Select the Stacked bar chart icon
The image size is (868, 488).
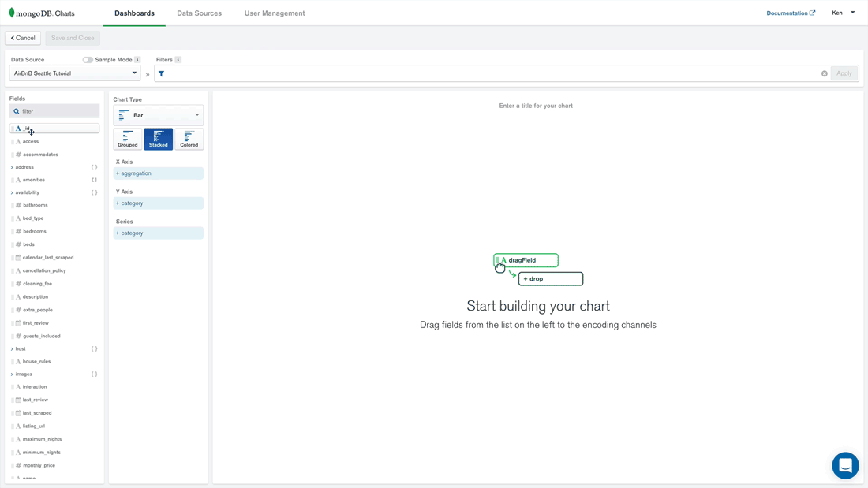[x=159, y=139]
